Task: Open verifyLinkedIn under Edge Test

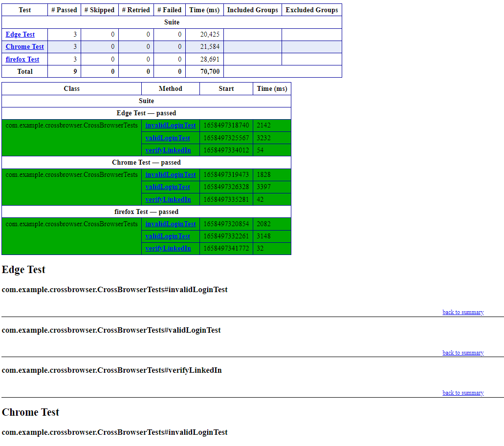Action: click(x=169, y=150)
